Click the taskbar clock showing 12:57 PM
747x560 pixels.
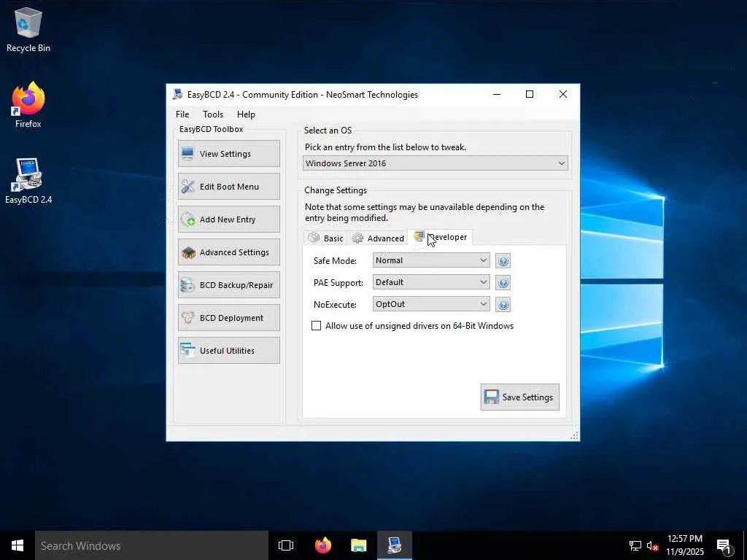pyautogui.click(x=684, y=545)
